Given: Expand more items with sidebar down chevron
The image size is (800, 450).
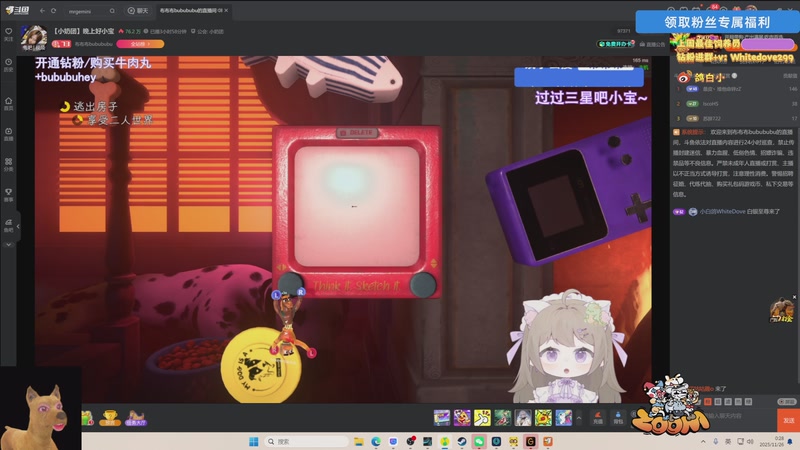Looking at the screenshot, I should pyautogui.click(x=9, y=245).
